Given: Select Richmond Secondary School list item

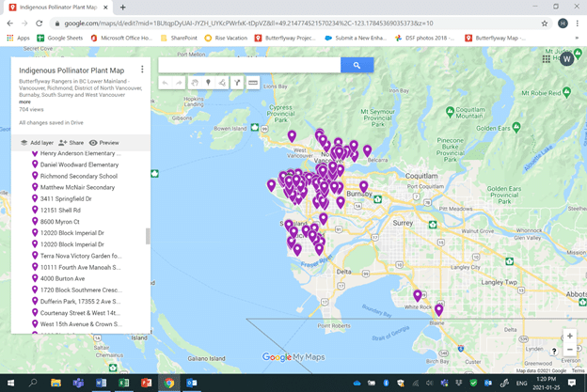Looking at the screenshot, I should pos(81,176).
